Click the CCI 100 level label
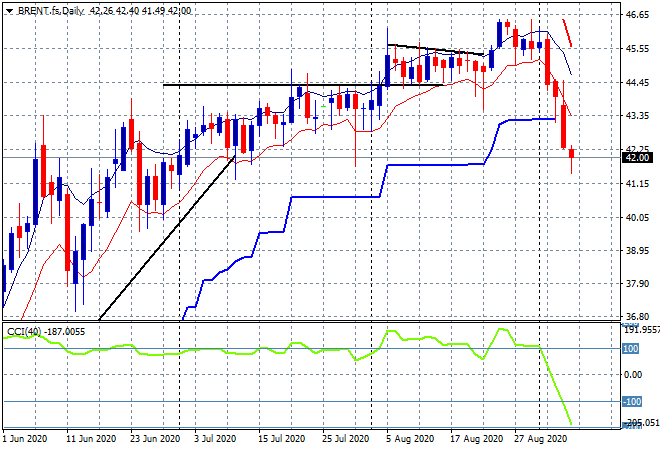This screenshot has height=450, width=660. 631,349
